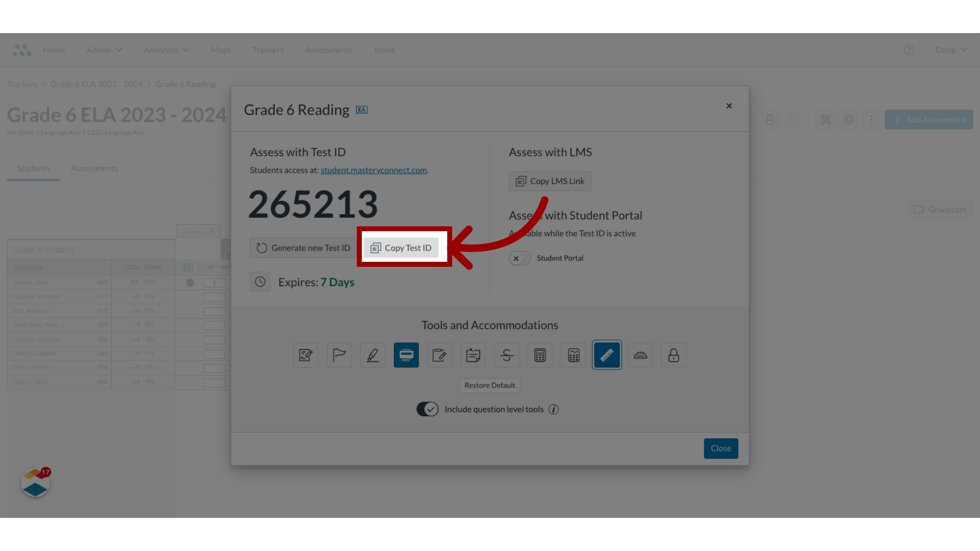Viewport: 980px width, 551px height.
Task: Select the flag/bookmark tool icon
Action: [x=339, y=355]
